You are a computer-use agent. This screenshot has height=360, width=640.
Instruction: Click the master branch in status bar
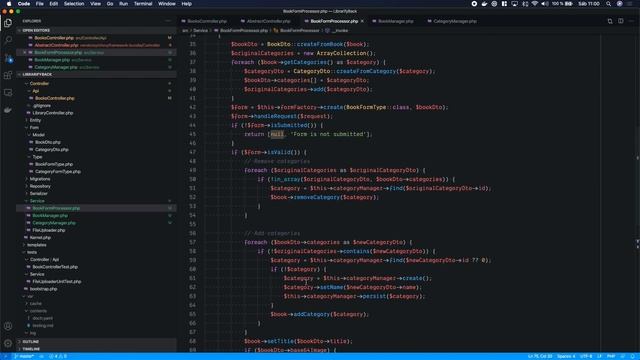click(24, 356)
